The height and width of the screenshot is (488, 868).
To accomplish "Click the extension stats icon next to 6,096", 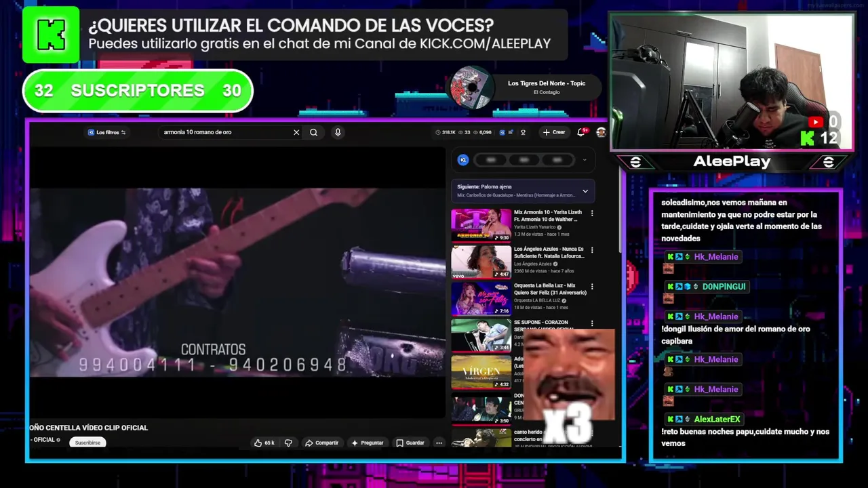I will 502,132.
